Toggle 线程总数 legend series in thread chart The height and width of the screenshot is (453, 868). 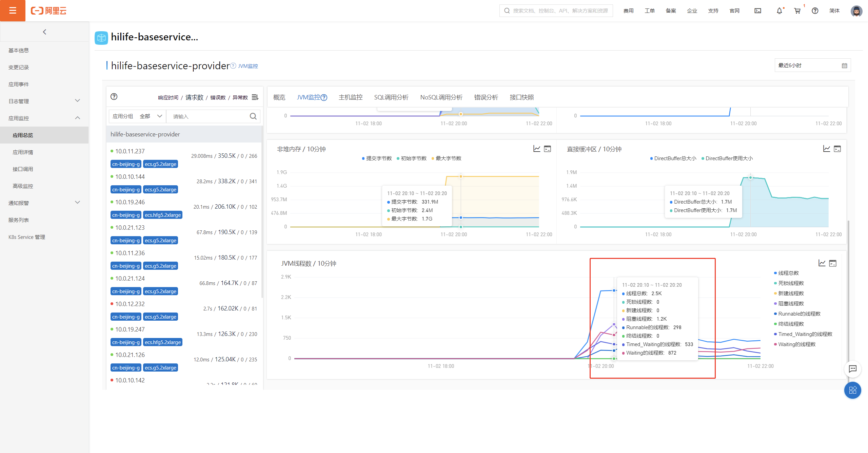tap(788, 273)
